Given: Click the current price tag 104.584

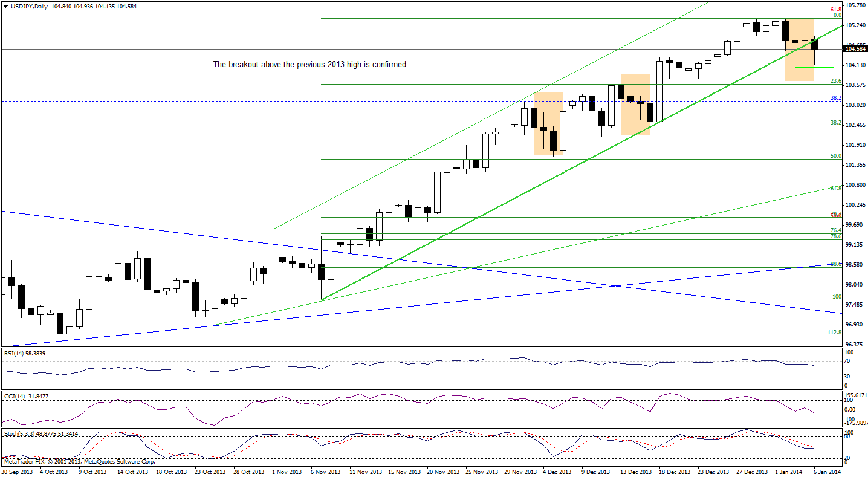Looking at the screenshot, I should tap(856, 48).
